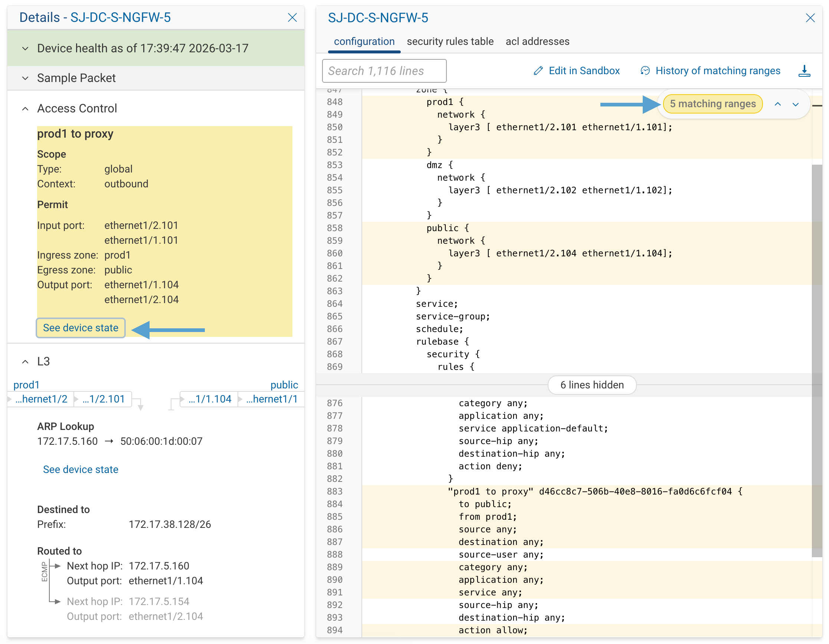Reveal the 6 lines hidden
This screenshot has width=829, height=644.
click(592, 384)
